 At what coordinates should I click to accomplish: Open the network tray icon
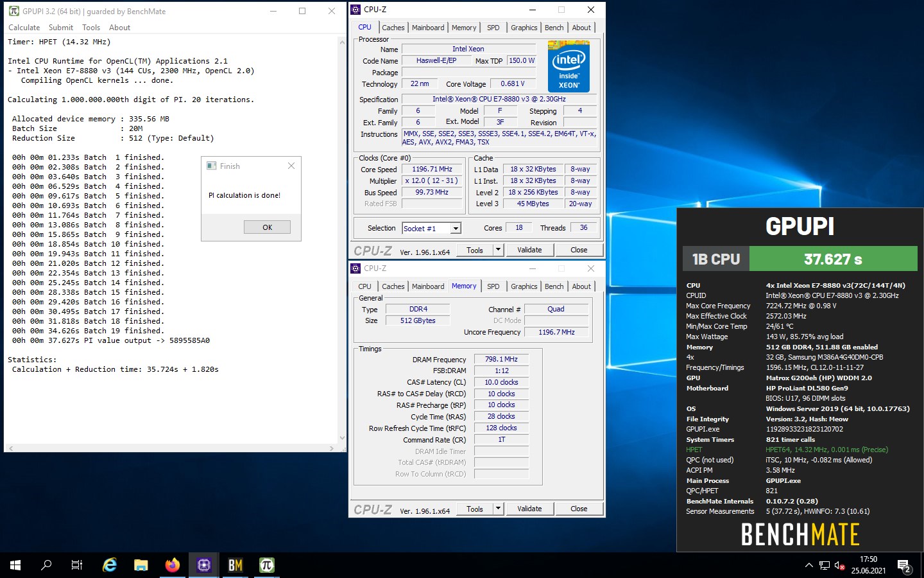click(x=825, y=566)
